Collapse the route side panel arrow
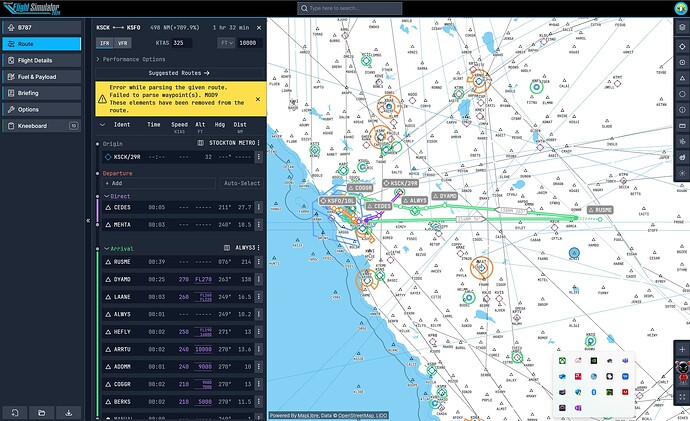This screenshot has width=690, height=421. click(x=88, y=220)
